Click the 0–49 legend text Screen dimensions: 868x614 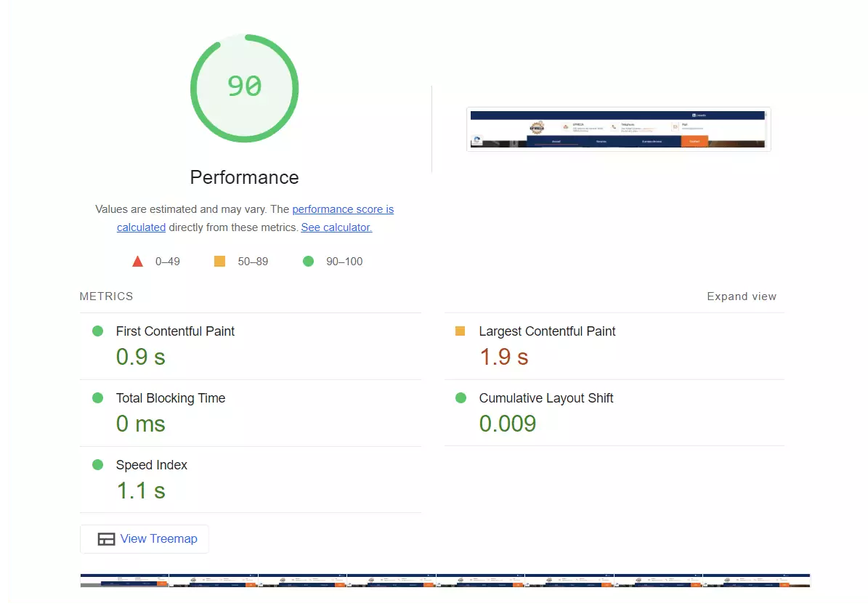[x=168, y=262]
